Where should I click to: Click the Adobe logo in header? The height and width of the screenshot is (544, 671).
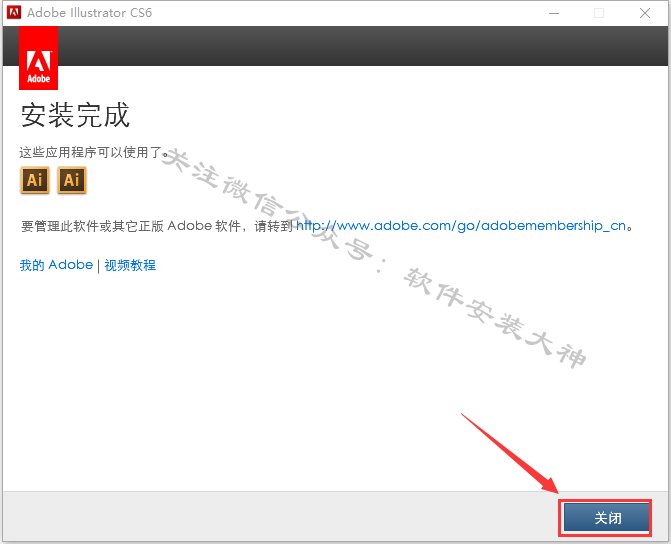tap(39, 58)
